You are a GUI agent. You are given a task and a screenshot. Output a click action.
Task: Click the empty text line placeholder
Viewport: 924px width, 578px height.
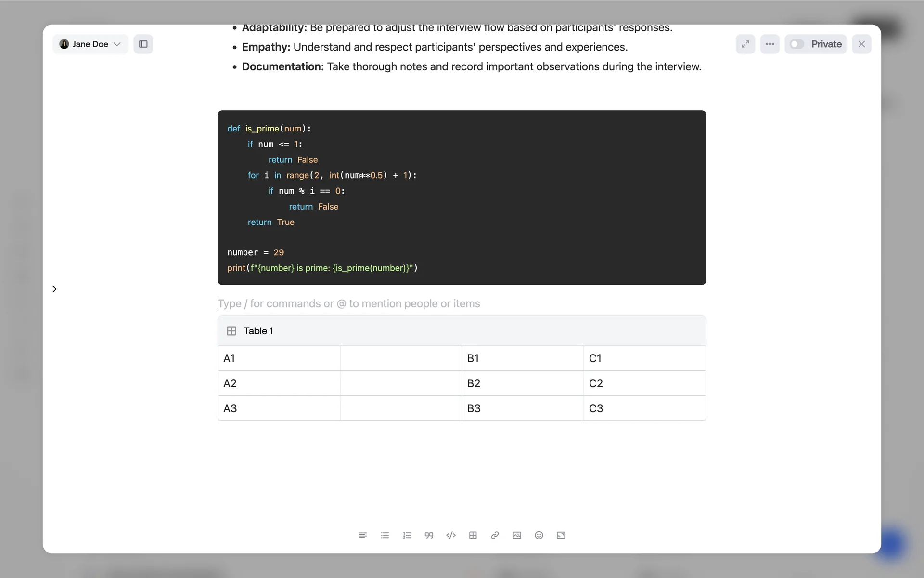tap(349, 303)
